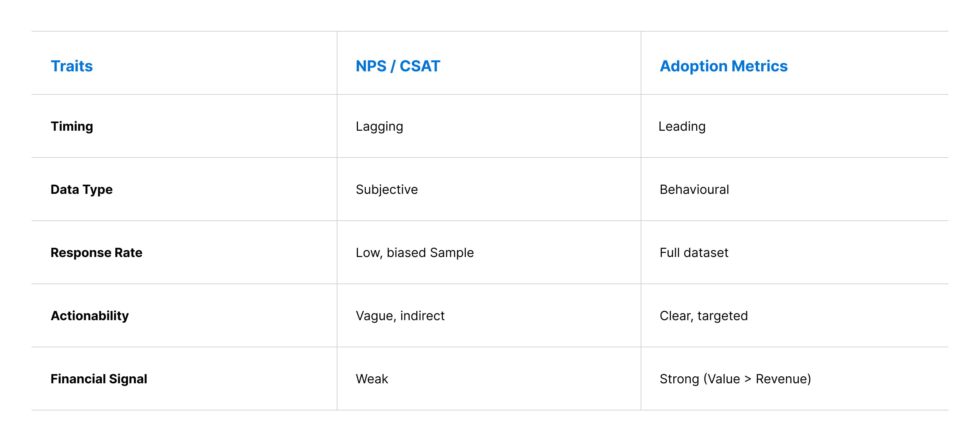Select the Timing row label
The image size is (980, 442).
point(71,127)
